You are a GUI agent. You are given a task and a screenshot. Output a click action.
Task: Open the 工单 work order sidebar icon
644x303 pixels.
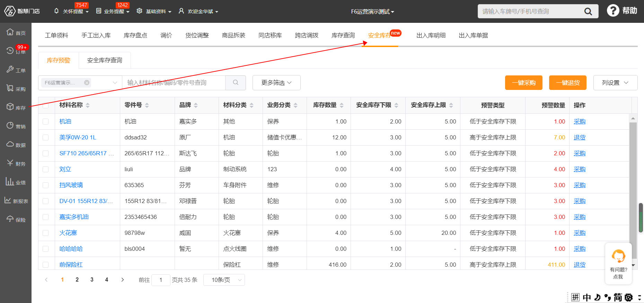[10, 69]
